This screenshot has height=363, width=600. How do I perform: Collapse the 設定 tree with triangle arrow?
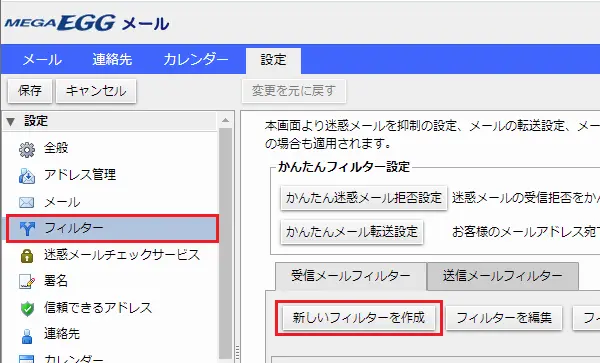(x=11, y=122)
